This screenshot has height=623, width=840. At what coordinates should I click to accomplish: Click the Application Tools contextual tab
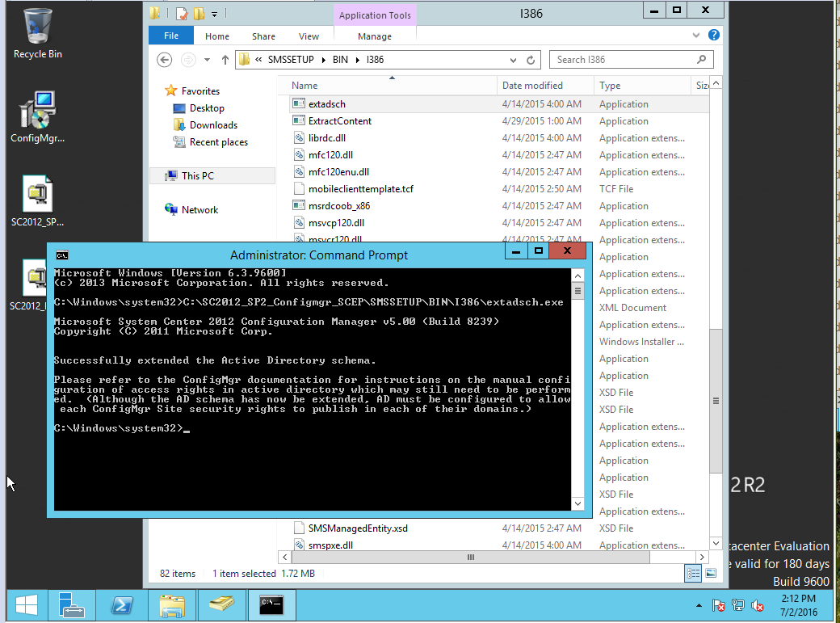375,15
